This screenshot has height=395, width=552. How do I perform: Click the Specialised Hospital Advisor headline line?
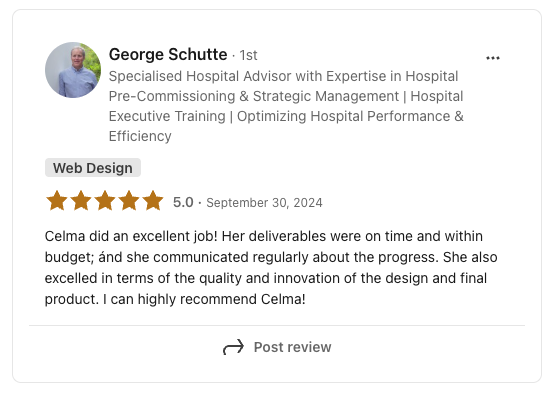coord(283,76)
